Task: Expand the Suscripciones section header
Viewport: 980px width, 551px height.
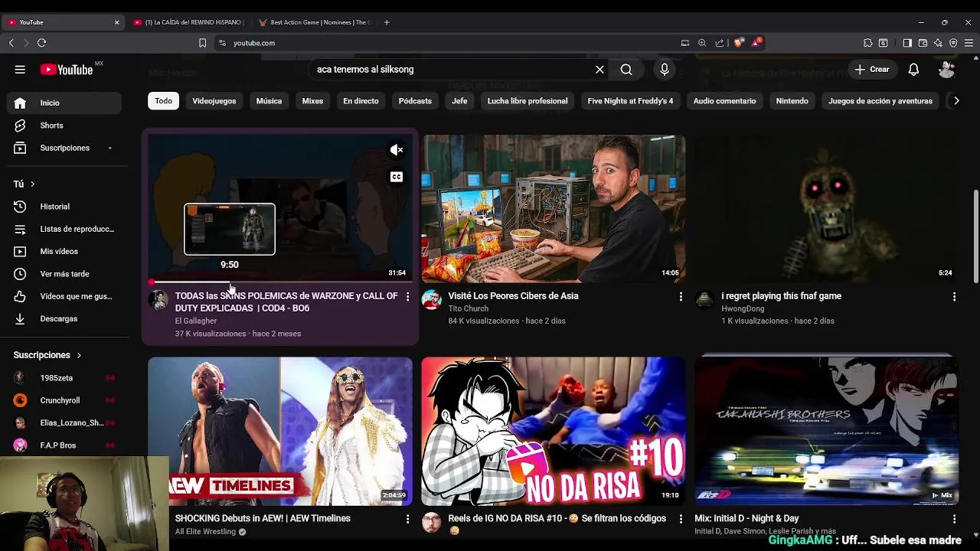Action: click(47, 355)
